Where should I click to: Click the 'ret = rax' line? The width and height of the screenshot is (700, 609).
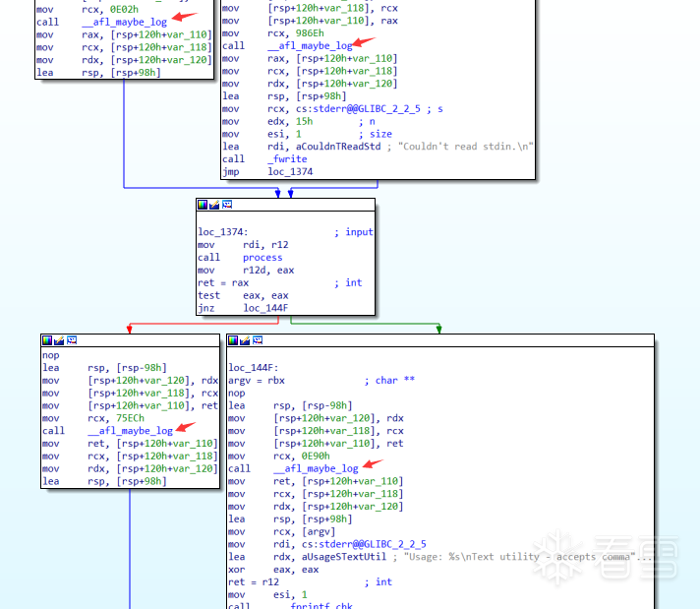click(x=223, y=282)
